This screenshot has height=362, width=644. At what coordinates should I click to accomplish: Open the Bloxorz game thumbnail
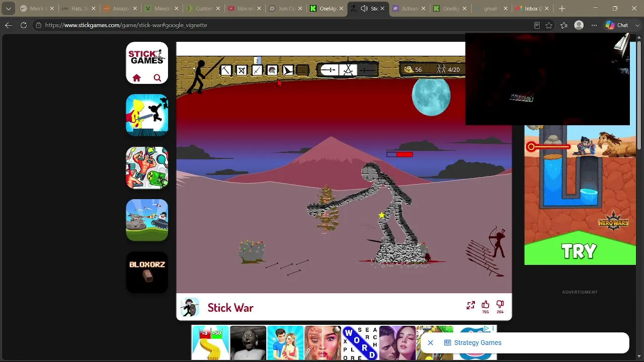coord(147,273)
